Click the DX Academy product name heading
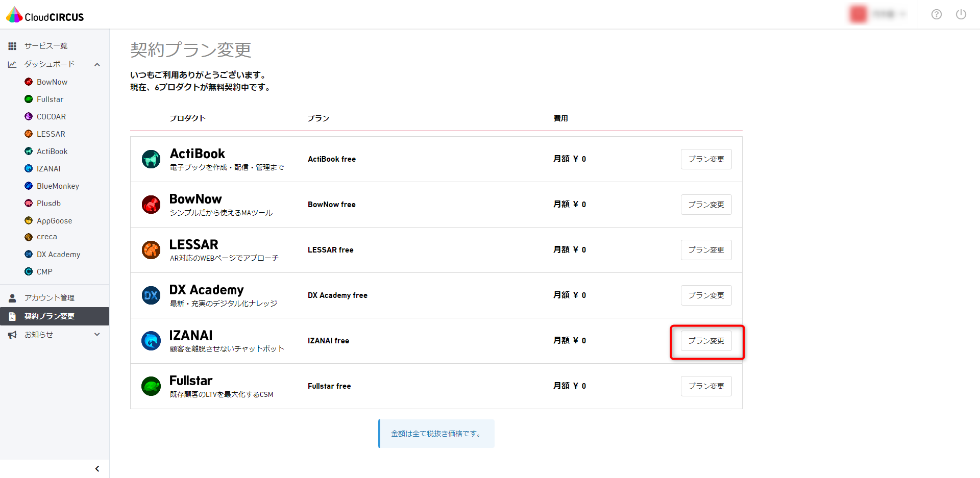Screen dimensions: 980x478 click(207, 290)
